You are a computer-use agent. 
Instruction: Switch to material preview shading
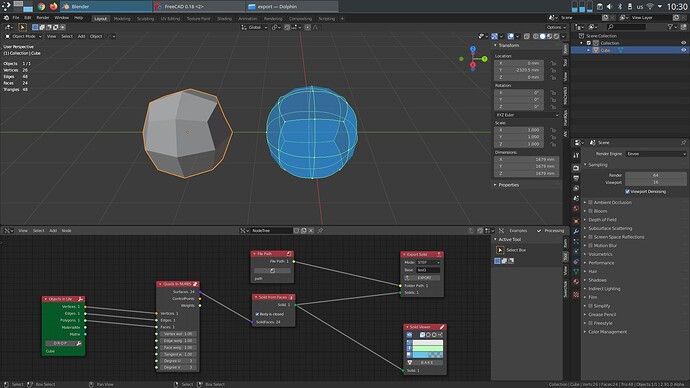pos(549,36)
